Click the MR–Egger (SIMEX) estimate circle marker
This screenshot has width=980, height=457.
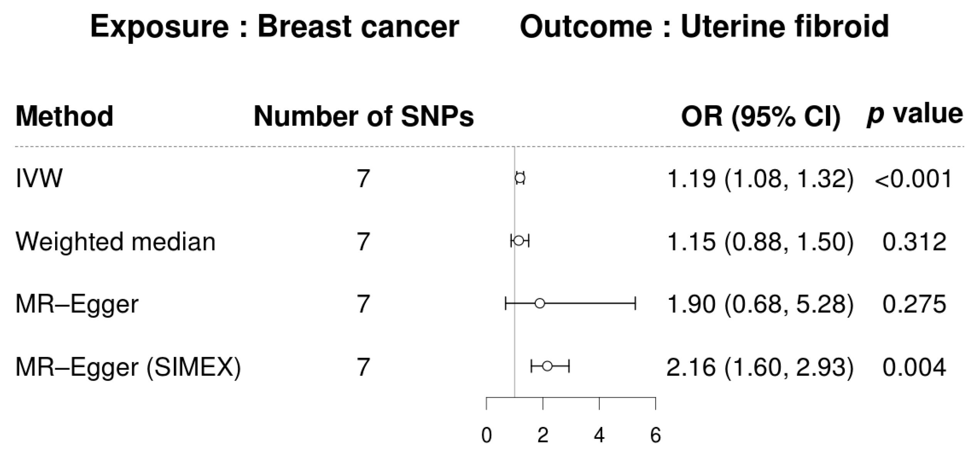point(547,366)
